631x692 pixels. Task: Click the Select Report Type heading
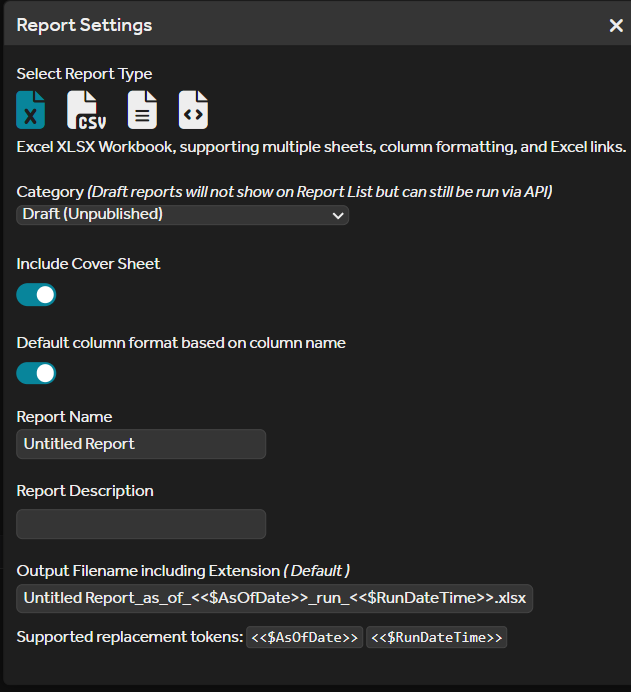pos(84,74)
